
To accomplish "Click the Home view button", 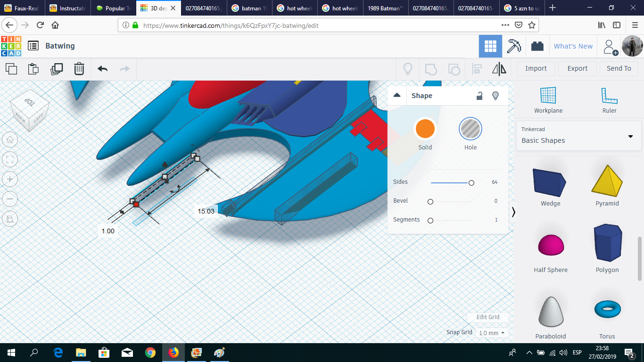I will click(x=10, y=140).
